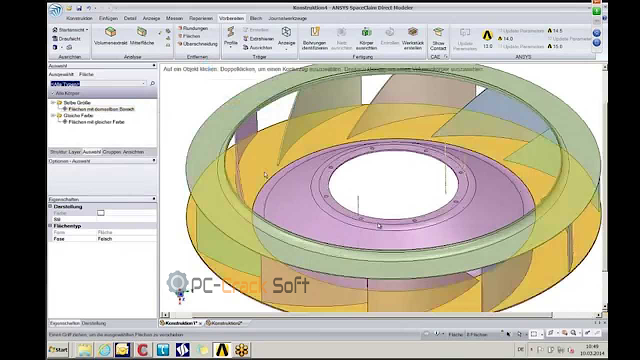
Task: Click the Extrahieren beam tool
Action: (x=259, y=39)
